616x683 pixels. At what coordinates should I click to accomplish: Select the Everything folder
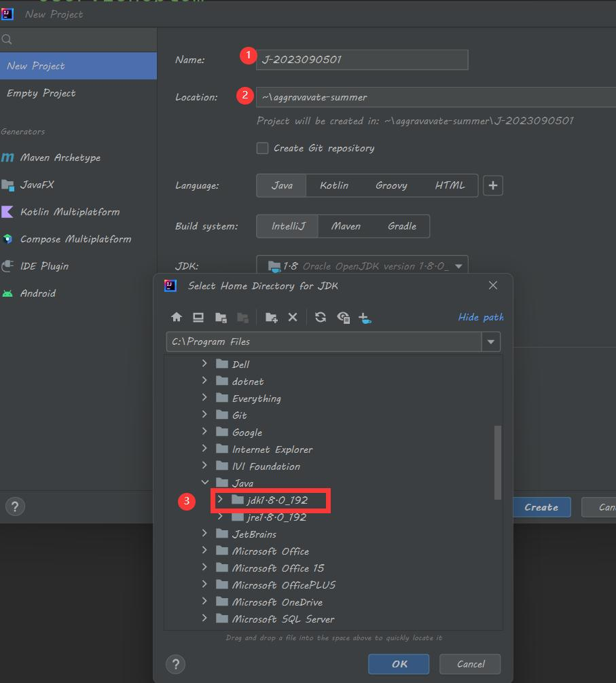[x=256, y=399]
